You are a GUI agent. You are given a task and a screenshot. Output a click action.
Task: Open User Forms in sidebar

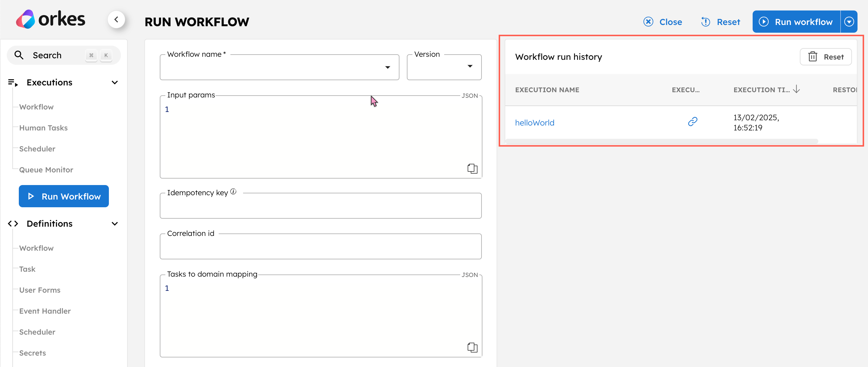click(40, 290)
